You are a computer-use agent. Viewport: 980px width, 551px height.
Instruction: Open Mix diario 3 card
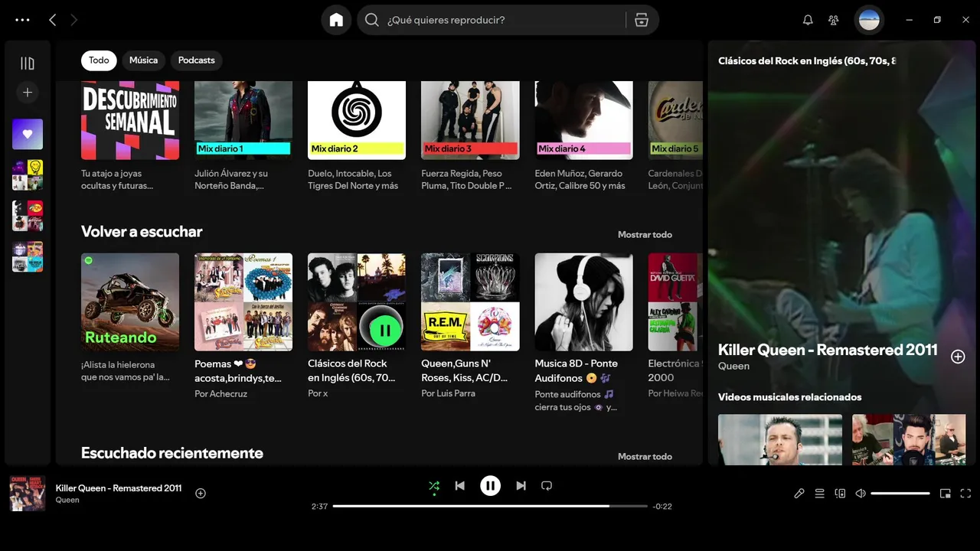470,120
